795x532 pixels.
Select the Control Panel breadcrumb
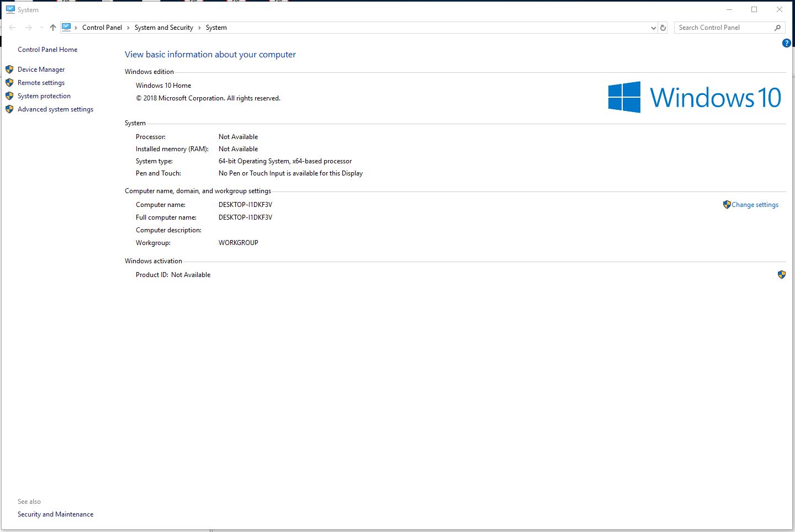point(102,28)
